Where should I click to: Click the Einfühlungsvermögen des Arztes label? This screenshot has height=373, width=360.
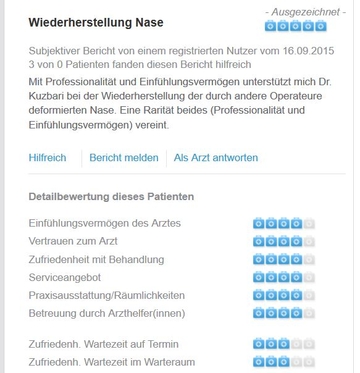[x=105, y=223]
